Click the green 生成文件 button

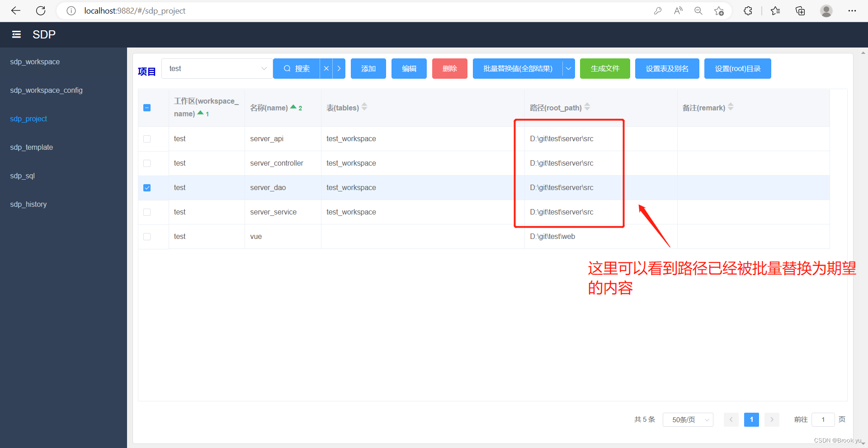point(605,68)
